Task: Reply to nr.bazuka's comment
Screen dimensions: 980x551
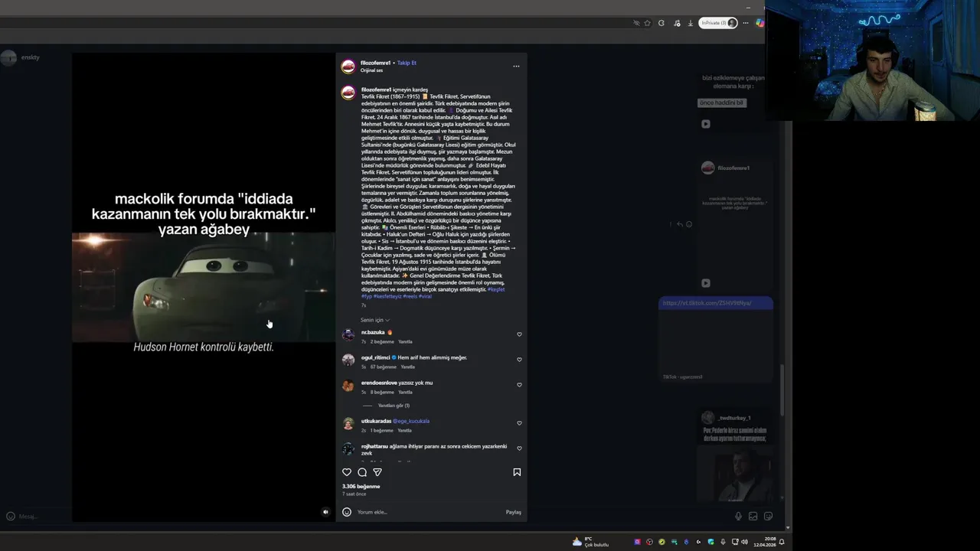Action: [x=405, y=341]
